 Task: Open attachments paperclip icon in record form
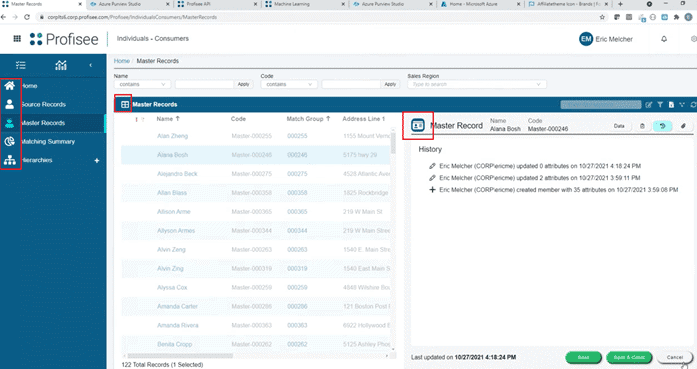coord(683,126)
